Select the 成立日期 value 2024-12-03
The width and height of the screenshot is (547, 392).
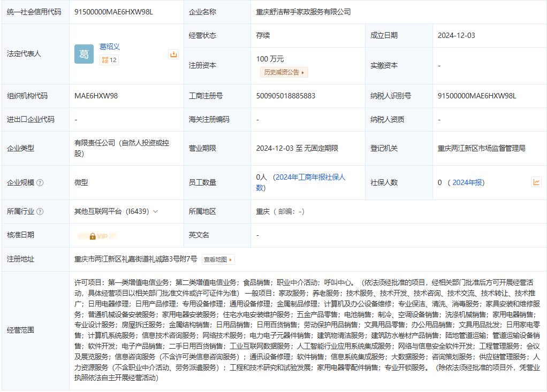457,35
